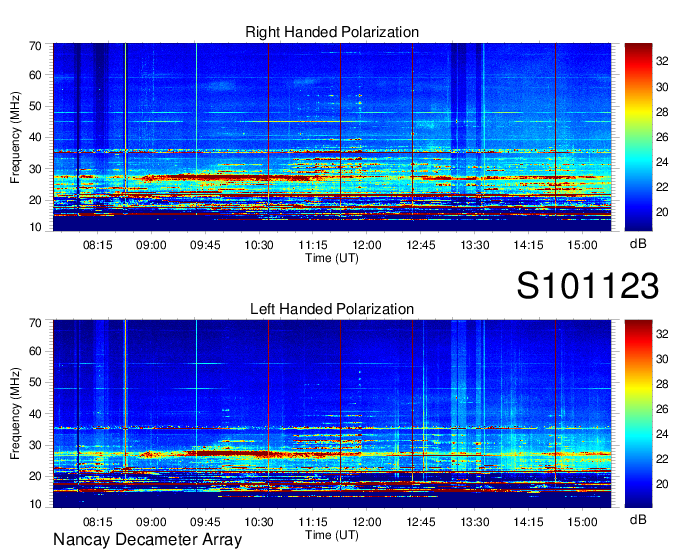The height and width of the screenshot is (552, 680).
Task: Click the lower plot's Frequency (MHz) axis label
Action: tap(15, 414)
